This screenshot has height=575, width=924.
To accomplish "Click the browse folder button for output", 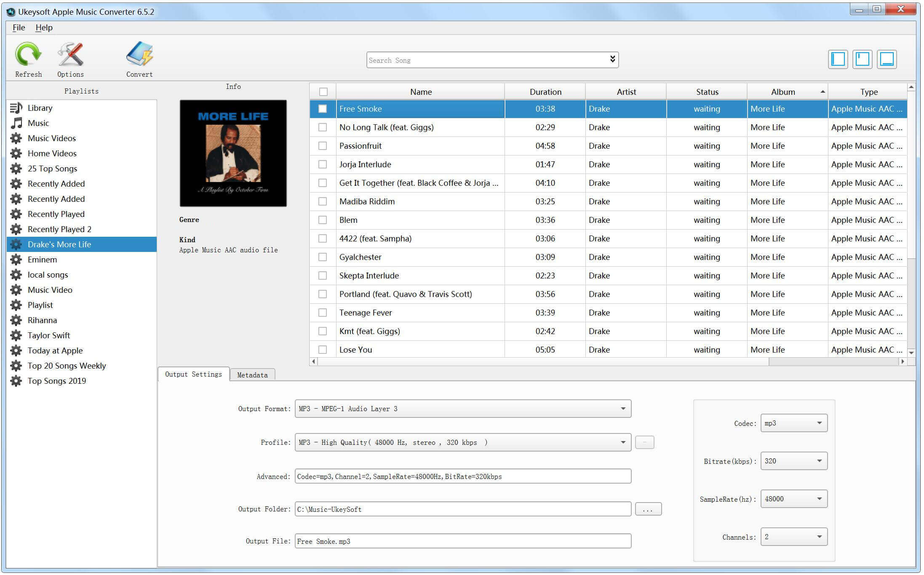I will pos(648,509).
